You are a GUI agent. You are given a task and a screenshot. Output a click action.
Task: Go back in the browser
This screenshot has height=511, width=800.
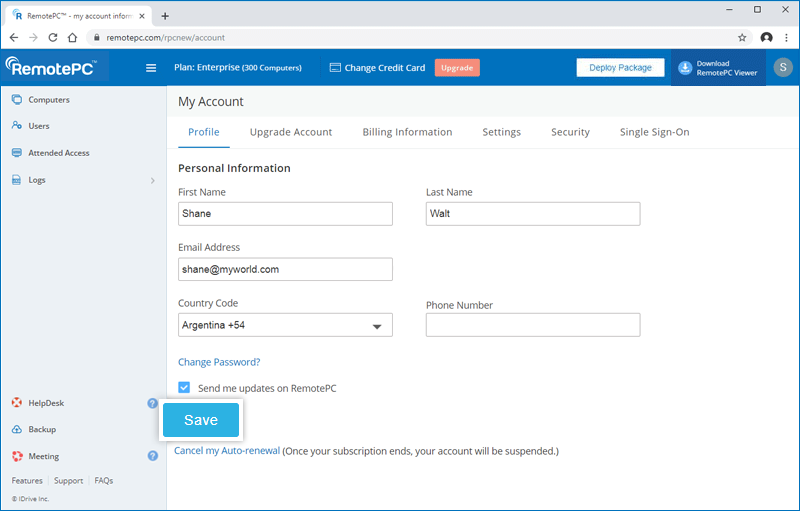(14, 37)
